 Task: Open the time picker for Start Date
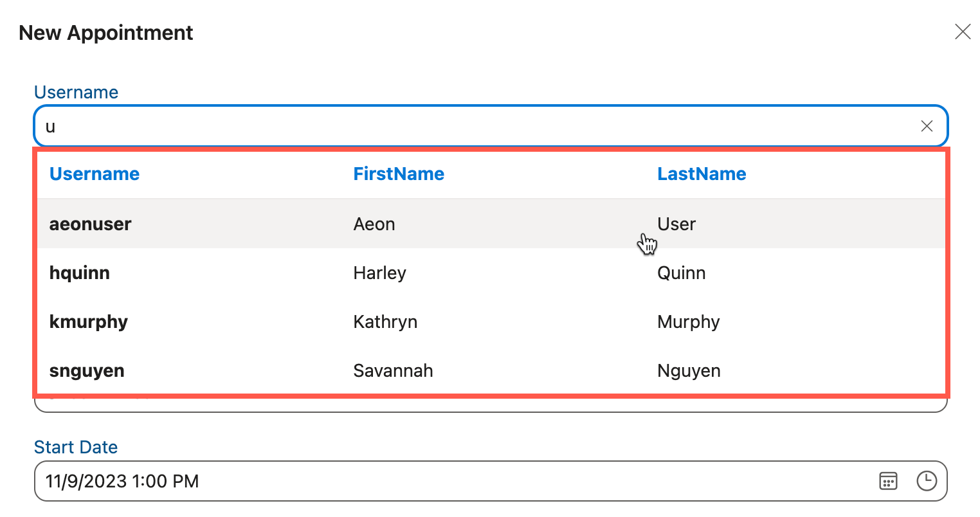(x=927, y=480)
